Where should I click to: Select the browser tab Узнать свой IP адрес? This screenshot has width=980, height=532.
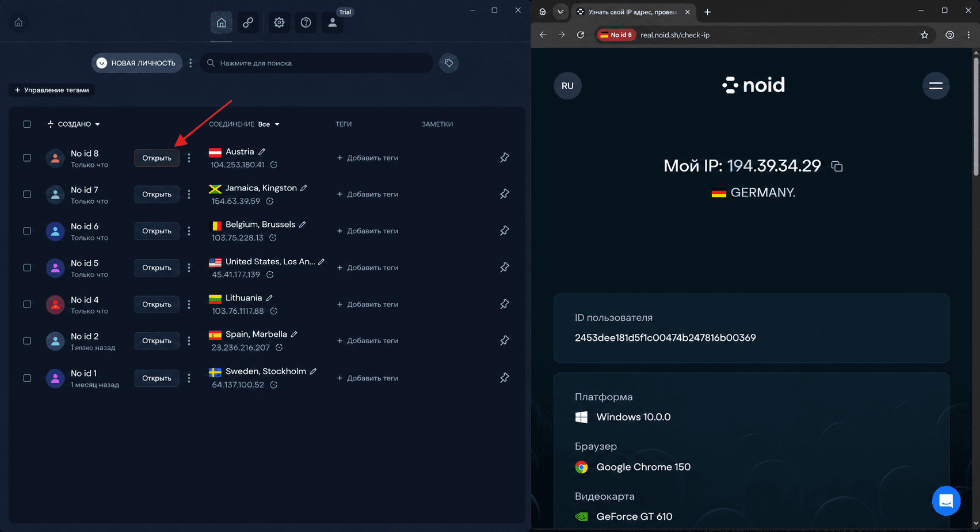tap(633, 12)
